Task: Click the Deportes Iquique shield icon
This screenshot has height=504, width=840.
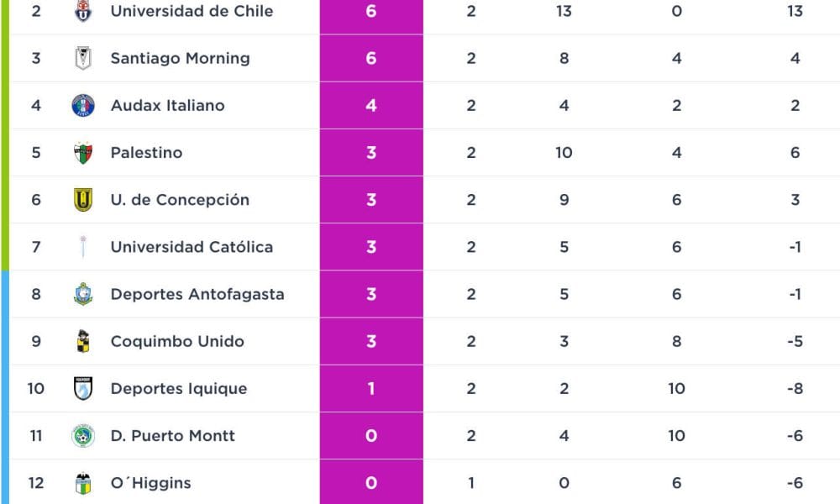Action: tap(83, 388)
